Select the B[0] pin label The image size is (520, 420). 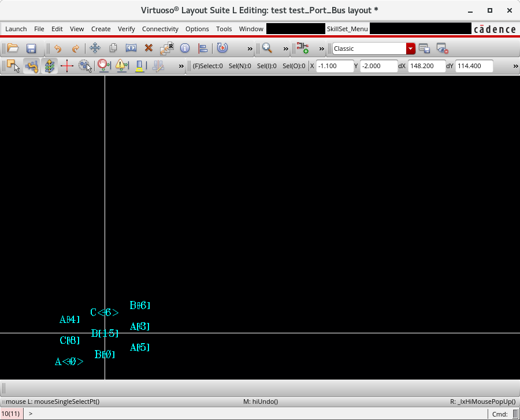coord(105,355)
